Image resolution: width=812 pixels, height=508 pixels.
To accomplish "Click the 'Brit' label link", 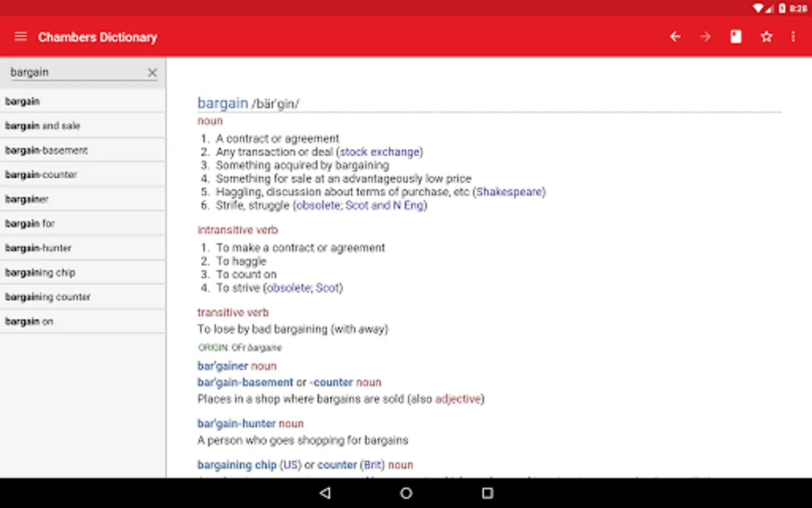I will 372,465.
